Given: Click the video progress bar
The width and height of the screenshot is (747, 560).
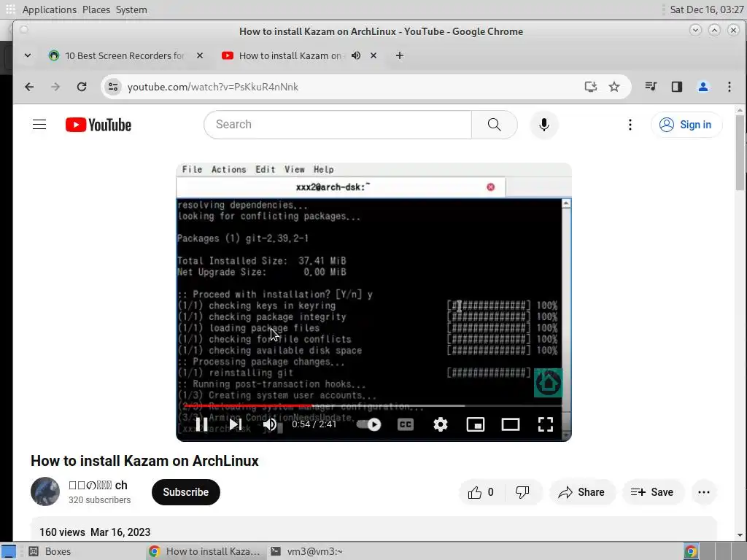Looking at the screenshot, I should click(373, 406).
